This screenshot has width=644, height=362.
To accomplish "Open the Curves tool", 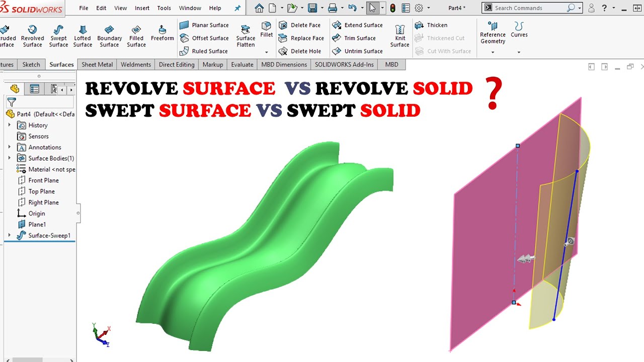I will (x=519, y=30).
